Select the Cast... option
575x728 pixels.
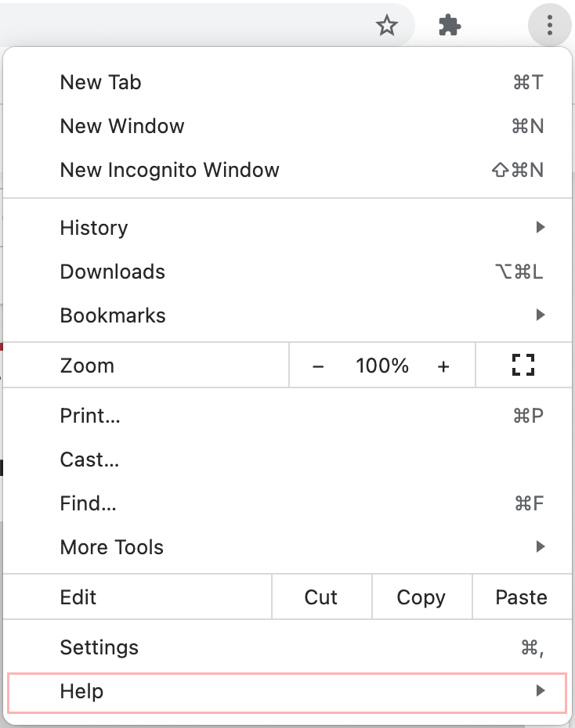tap(89, 460)
